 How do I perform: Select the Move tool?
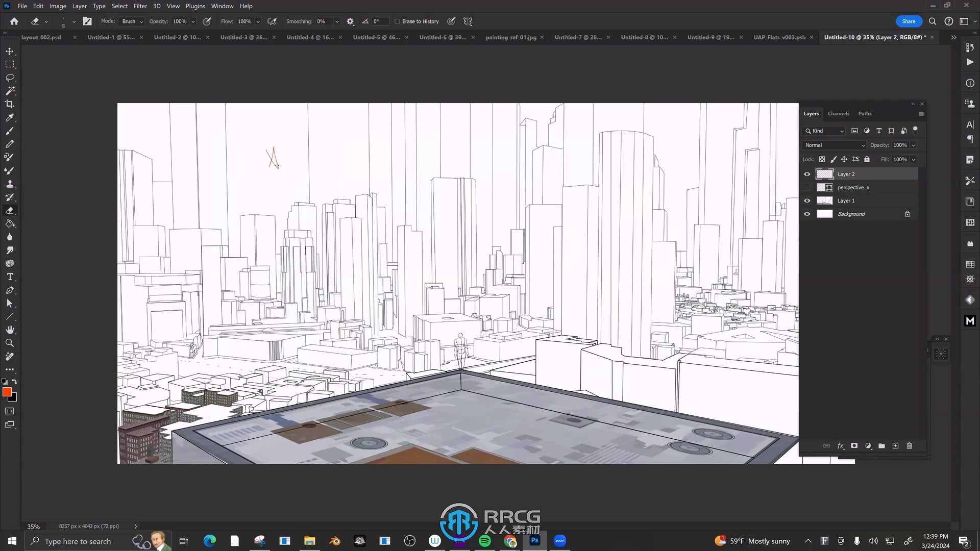coord(10,51)
